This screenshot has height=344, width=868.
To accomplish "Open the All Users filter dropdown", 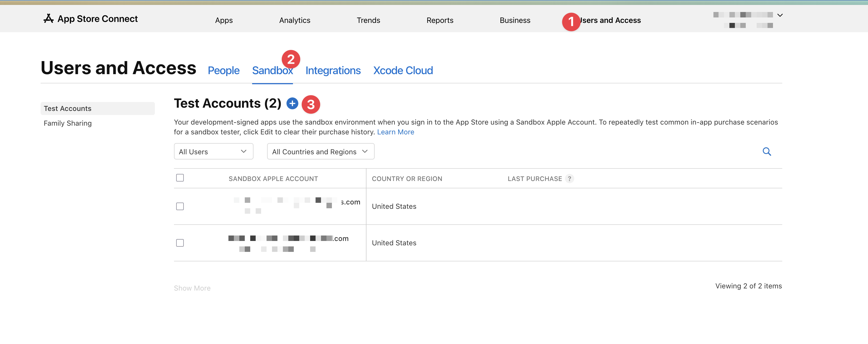I will 213,152.
